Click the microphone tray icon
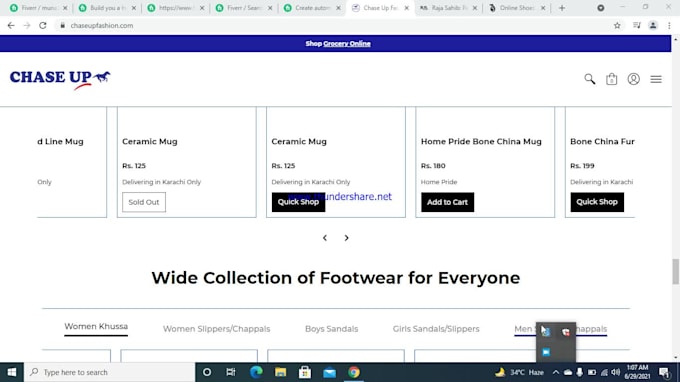This screenshot has height=382, width=680. [x=579, y=372]
